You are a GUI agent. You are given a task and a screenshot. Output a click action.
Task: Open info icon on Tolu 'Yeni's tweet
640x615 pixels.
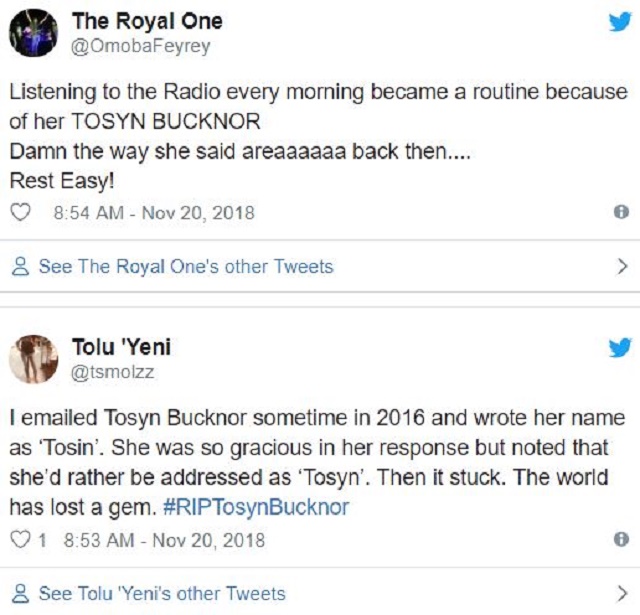click(x=620, y=539)
